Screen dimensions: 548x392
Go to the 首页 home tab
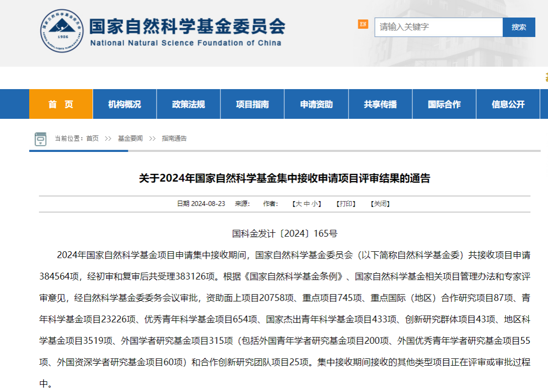[x=61, y=104]
